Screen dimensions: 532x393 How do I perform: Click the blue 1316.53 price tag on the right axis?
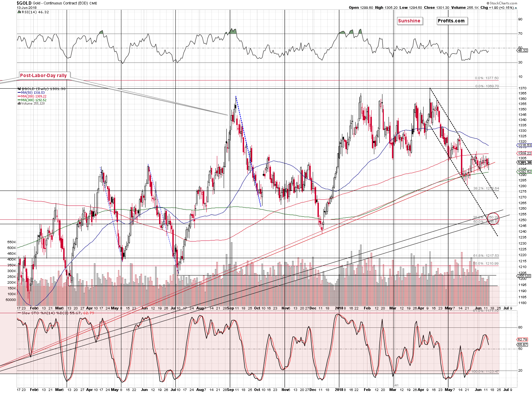pyautogui.click(x=524, y=145)
